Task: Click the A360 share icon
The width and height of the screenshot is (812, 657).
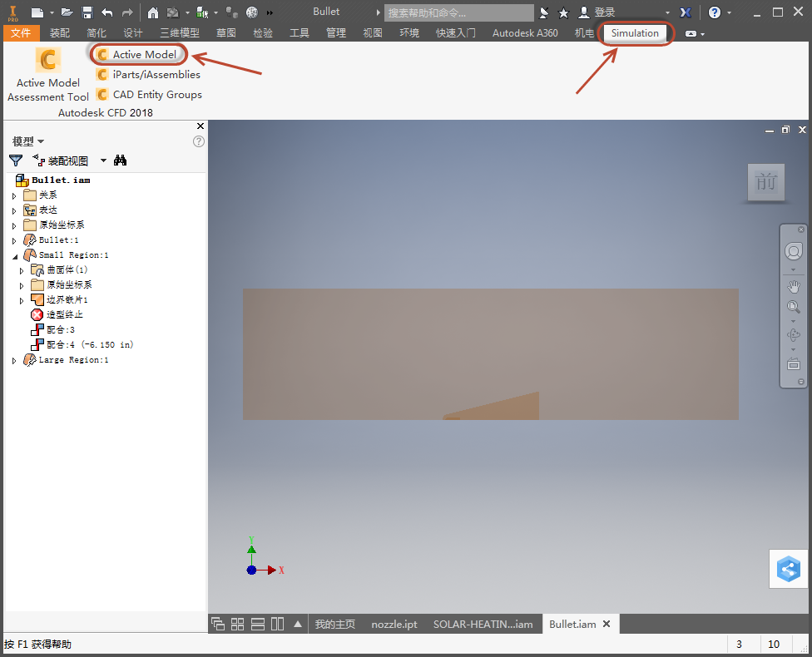Action: (x=788, y=569)
